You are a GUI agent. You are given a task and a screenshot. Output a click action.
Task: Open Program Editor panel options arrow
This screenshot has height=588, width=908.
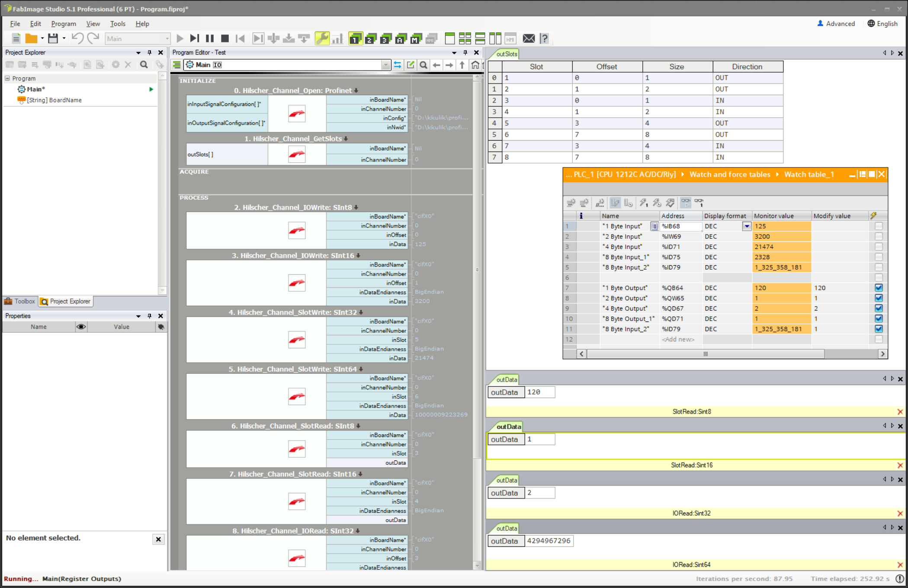(454, 53)
